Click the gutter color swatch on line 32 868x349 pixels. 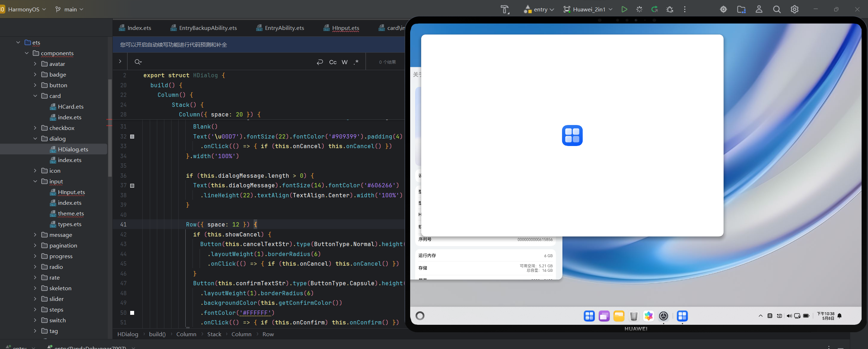[x=132, y=137]
